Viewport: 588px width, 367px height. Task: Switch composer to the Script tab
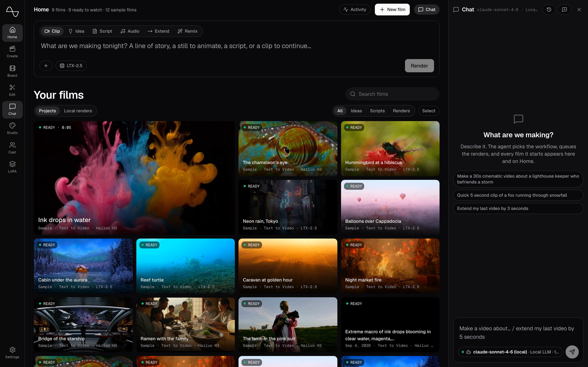pos(102,31)
